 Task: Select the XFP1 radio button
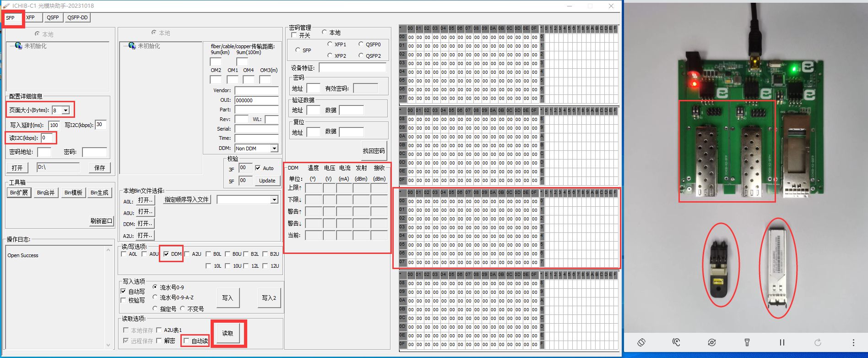click(x=330, y=44)
